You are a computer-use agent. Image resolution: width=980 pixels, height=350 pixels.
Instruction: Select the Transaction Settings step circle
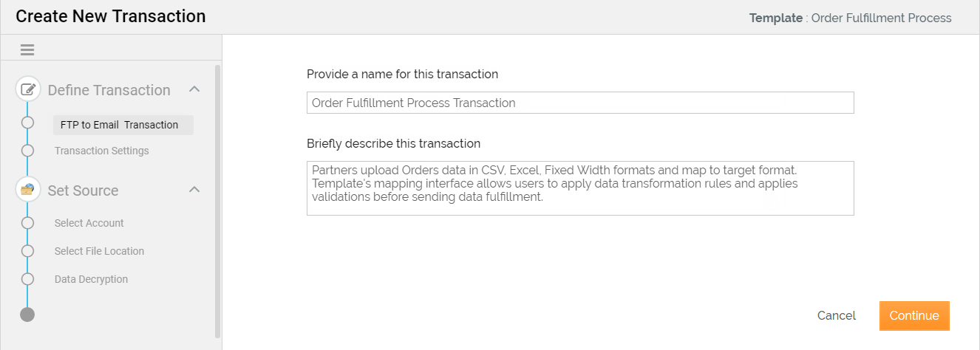click(x=28, y=151)
